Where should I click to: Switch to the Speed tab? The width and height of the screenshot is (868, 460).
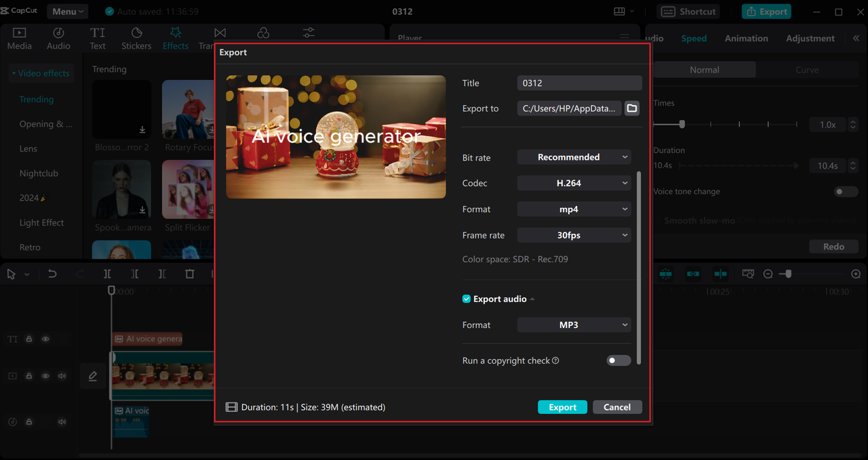[x=694, y=39]
